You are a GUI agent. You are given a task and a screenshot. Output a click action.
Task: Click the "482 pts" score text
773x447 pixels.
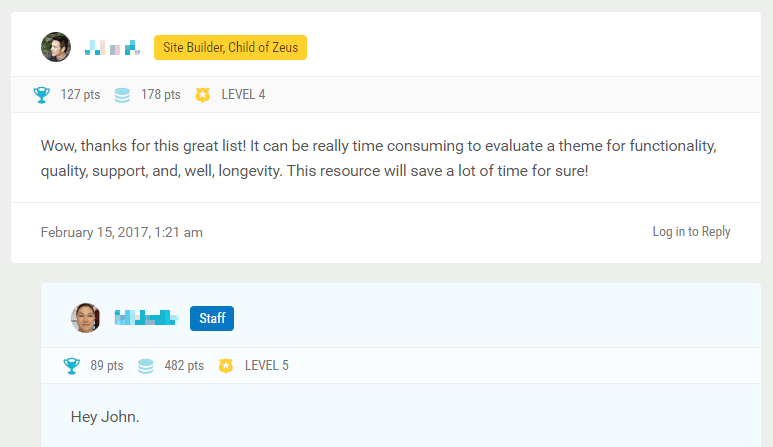184,366
